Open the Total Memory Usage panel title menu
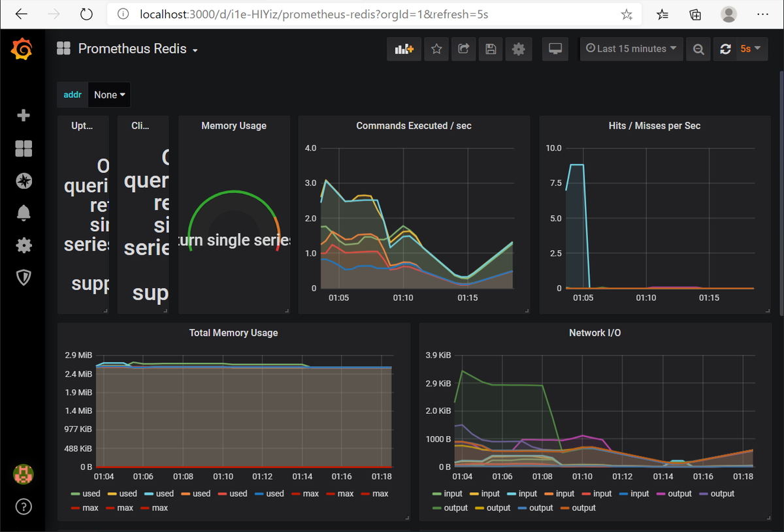Viewport: 784px width, 532px height. tap(233, 333)
